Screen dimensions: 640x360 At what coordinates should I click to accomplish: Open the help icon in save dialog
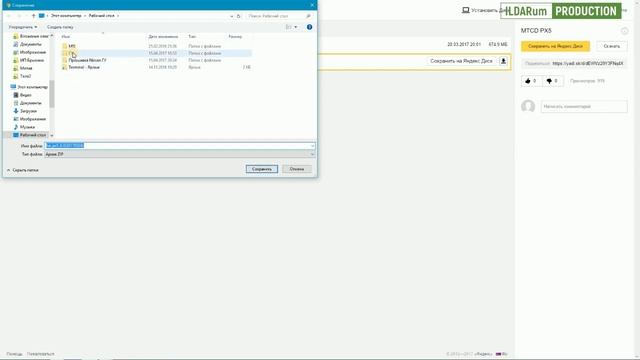pyautogui.click(x=309, y=27)
